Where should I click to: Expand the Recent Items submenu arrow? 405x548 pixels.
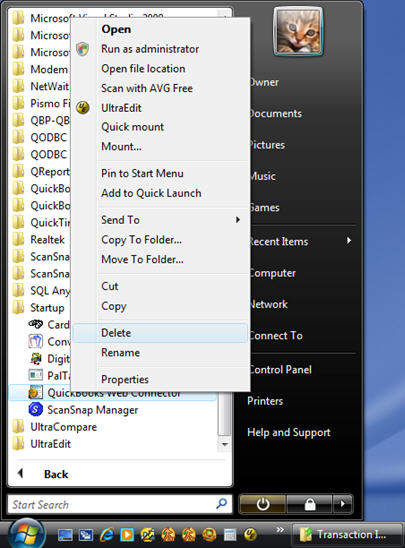coord(348,240)
